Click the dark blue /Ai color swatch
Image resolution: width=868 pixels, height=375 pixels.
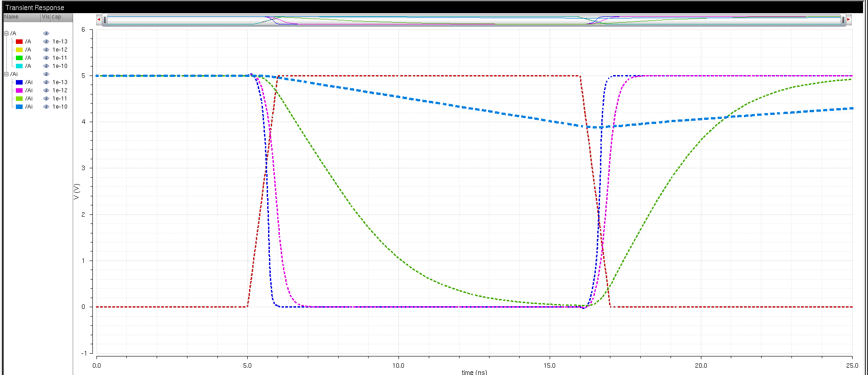click(x=19, y=82)
